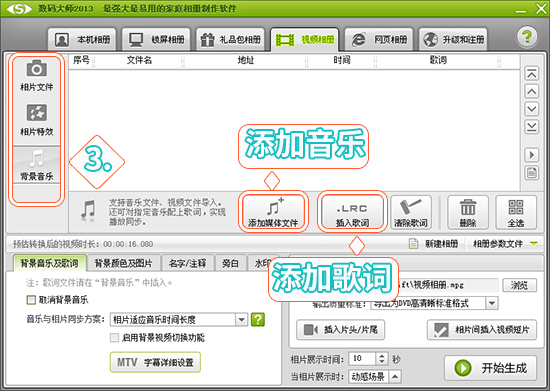Open the 当相片展示时 动感场景 dropdown

point(395,377)
